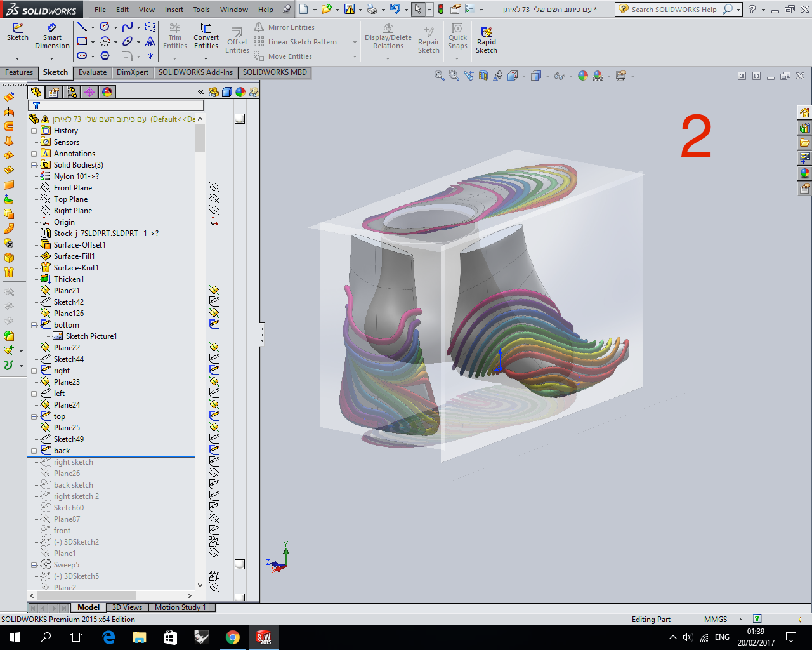Click Zoom to Fit in the view toolbar
The width and height of the screenshot is (812, 650).
[x=439, y=75]
